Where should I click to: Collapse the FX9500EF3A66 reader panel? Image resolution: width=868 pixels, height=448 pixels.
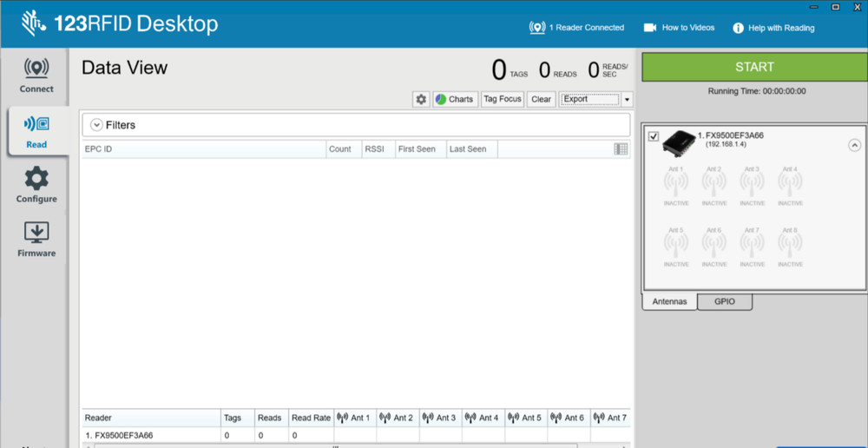click(855, 146)
